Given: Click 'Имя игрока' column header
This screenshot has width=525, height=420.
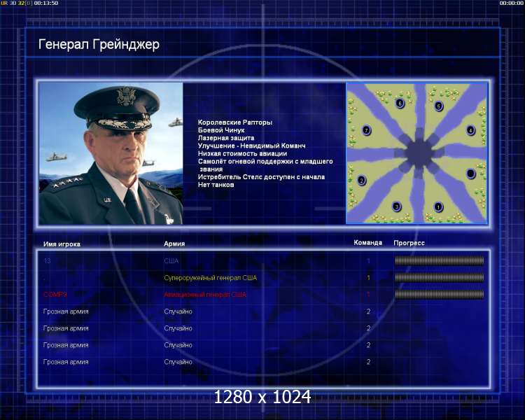Looking at the screenshot, I should point(62,244).
